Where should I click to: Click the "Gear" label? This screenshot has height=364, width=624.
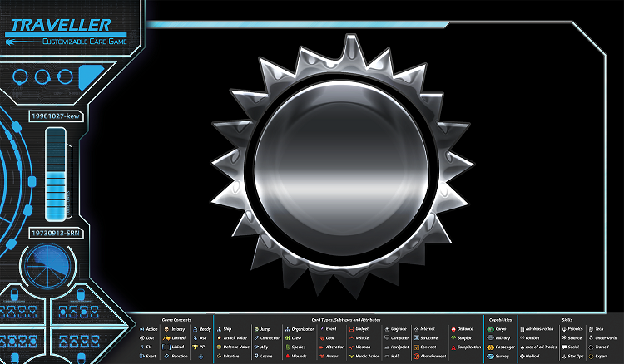(x=330, y=337)
